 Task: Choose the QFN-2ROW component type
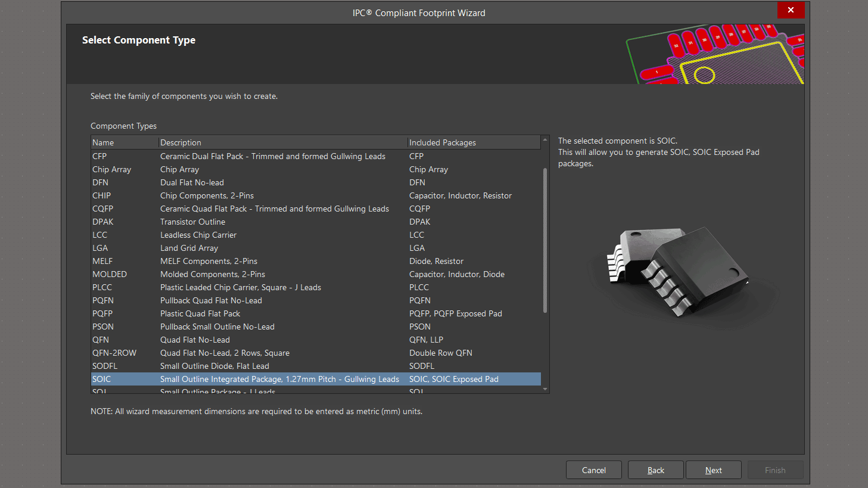(x=114, y=353)
